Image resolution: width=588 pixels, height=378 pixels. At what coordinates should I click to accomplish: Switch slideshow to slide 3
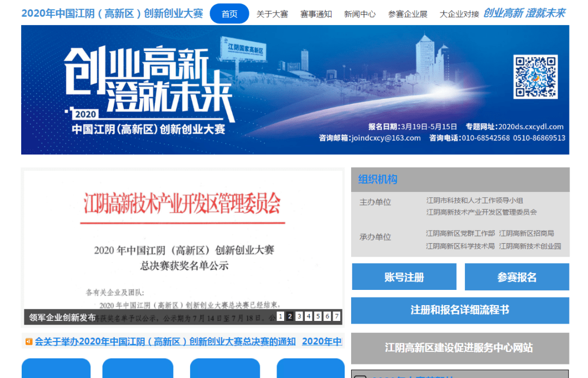[x=299, y=316]
